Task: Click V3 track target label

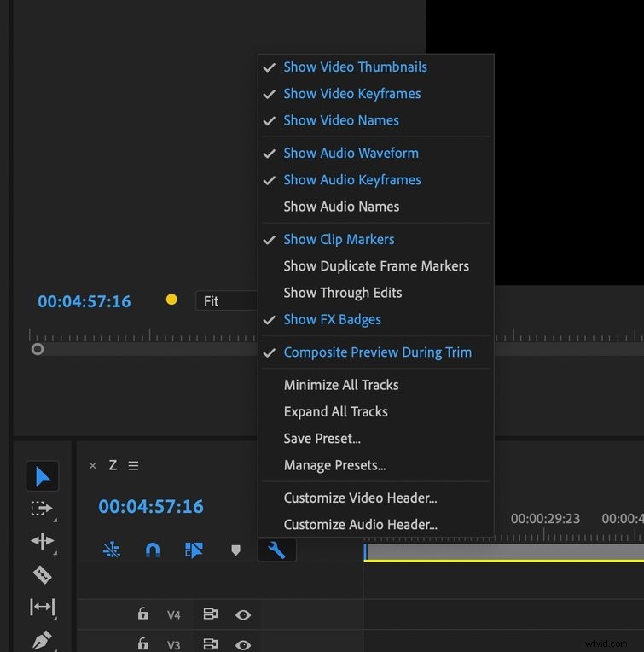Action: coord(174,645)
